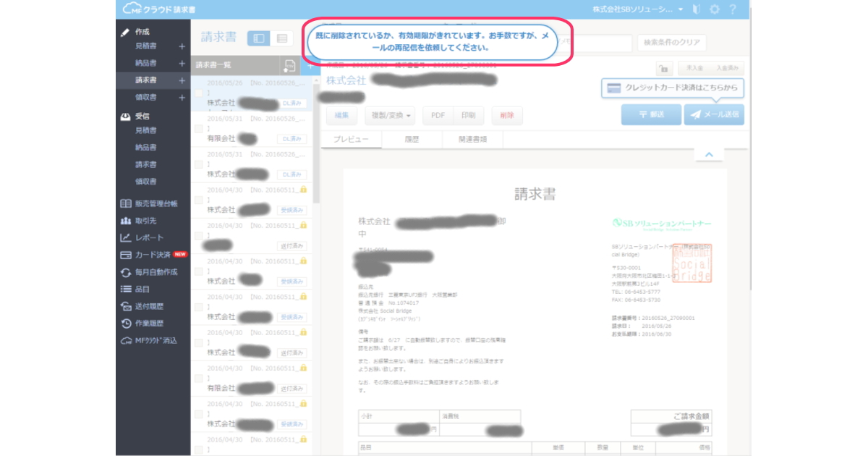Click the 請求書 document preview page
The image size is (868, 456).
536,312
